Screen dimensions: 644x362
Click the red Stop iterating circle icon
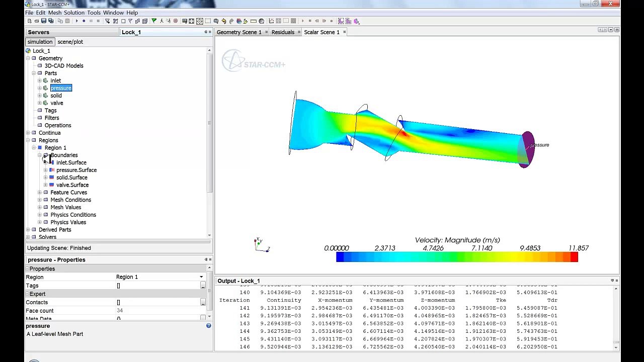pyautogui.click(x=175, y=21)
